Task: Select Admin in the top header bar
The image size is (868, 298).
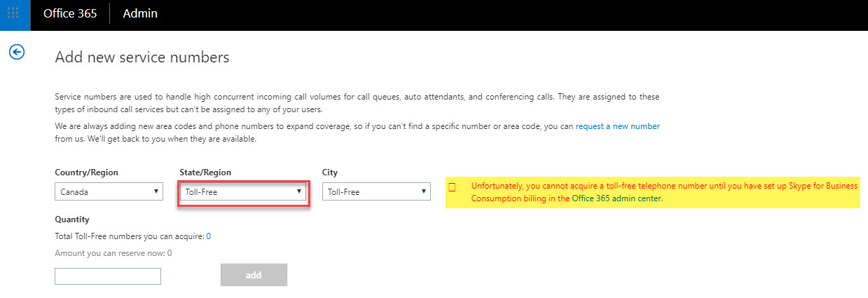Action: click(x=140, y=14)
